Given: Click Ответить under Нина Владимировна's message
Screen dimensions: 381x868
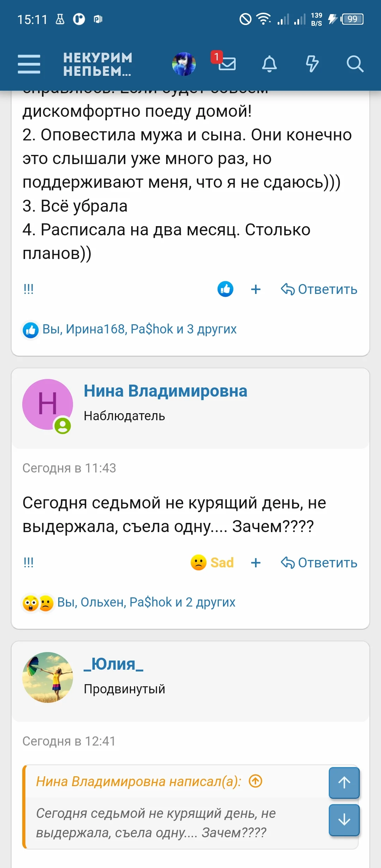Looking at the screenshot, I should coord(319,562).
